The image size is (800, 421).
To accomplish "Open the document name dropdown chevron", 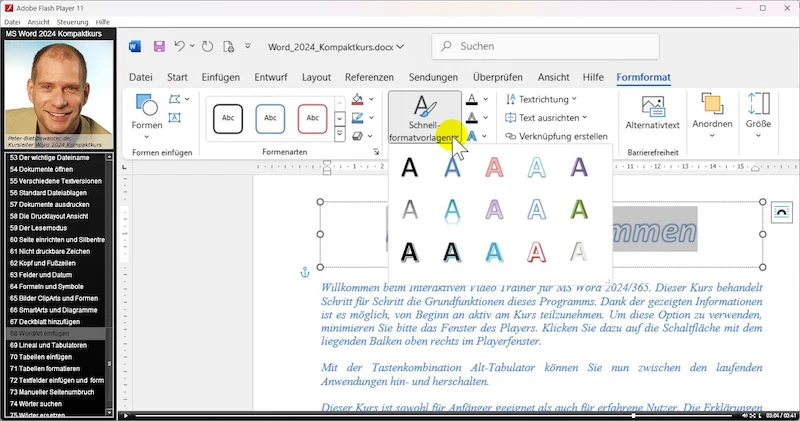I will click(401, 46).
